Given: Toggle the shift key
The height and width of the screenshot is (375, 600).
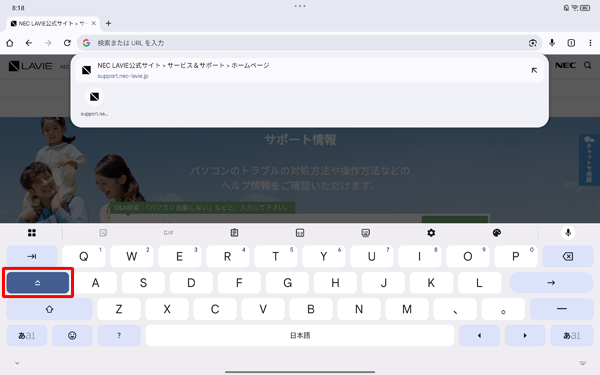Looking at the screenshot, I should tap(49, 309).
